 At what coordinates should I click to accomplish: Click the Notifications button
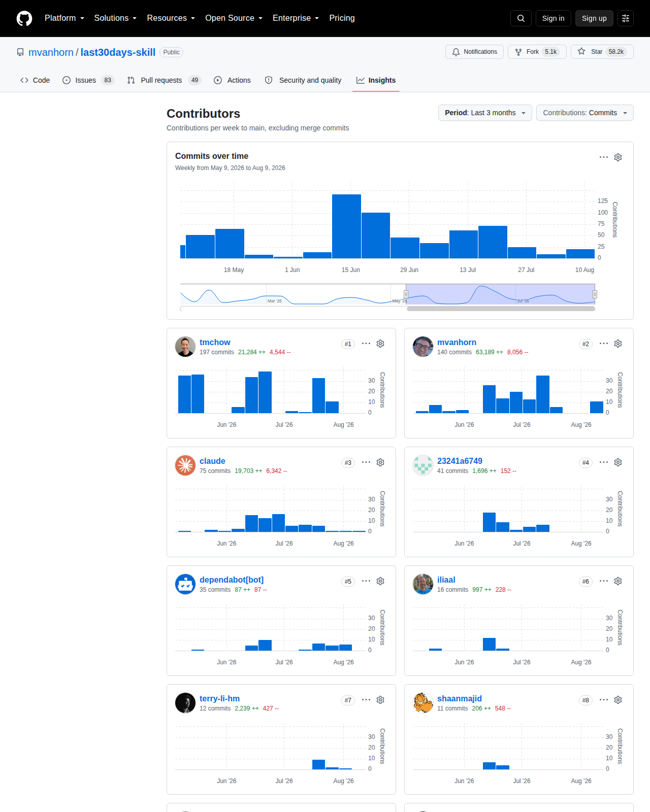point(475,52)
